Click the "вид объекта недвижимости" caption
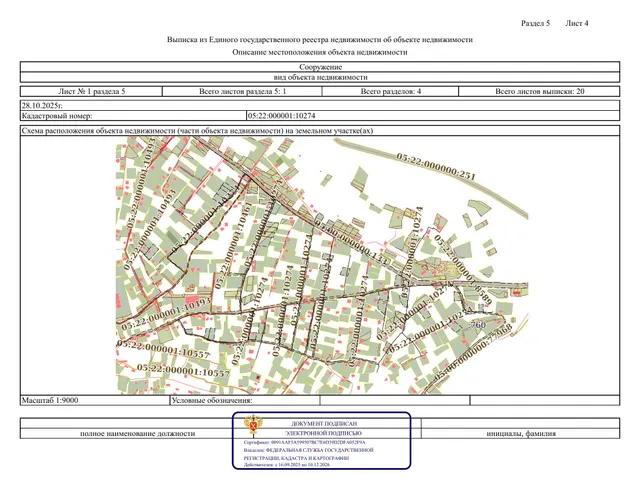 coord(320,77)
